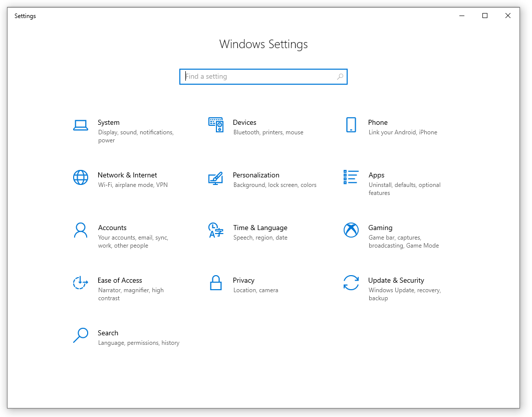Viewport: 532px width, 417px height.
Task: Click the Privacy padlock icon
Action: pyautogui.click(x=215, y=283)
